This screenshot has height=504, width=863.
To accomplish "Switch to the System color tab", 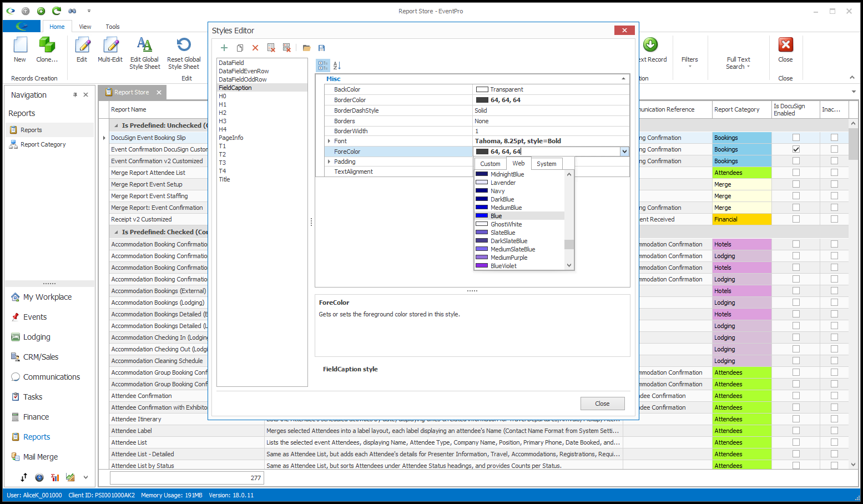I will tap(547, 164).
